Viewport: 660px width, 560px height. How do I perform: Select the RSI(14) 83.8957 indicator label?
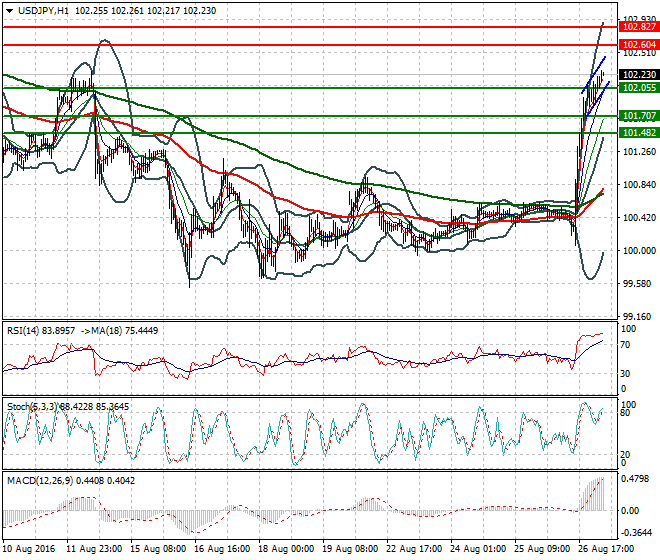click(41, 331)
